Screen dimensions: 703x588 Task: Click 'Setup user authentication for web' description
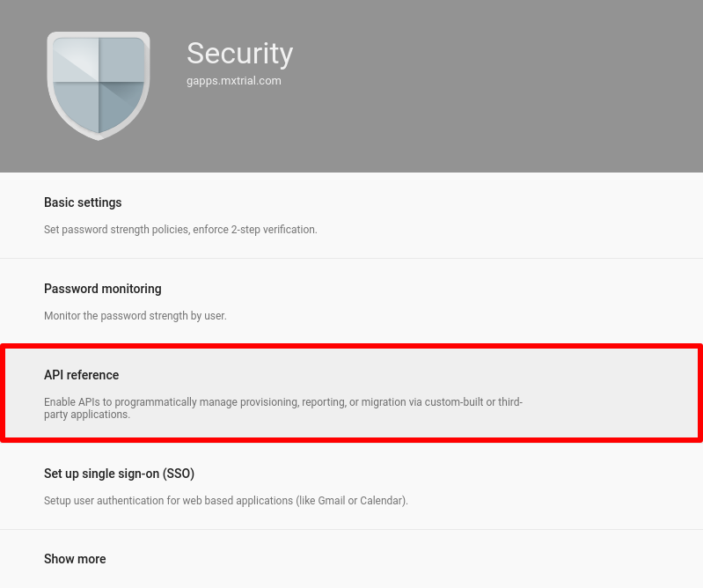point(225,501)
